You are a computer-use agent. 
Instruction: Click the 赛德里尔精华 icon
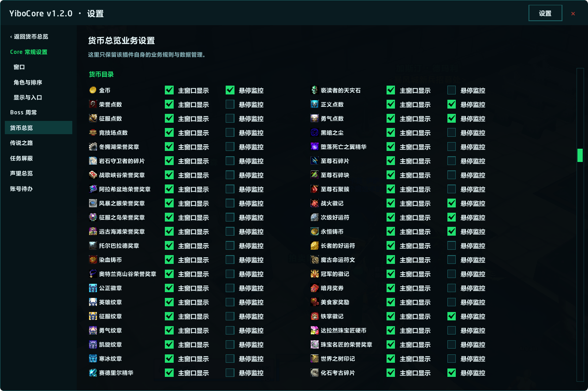click(93, 372)
